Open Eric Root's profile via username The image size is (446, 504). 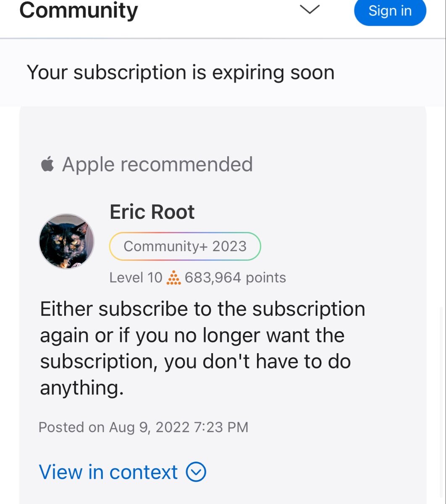(152, 212)
